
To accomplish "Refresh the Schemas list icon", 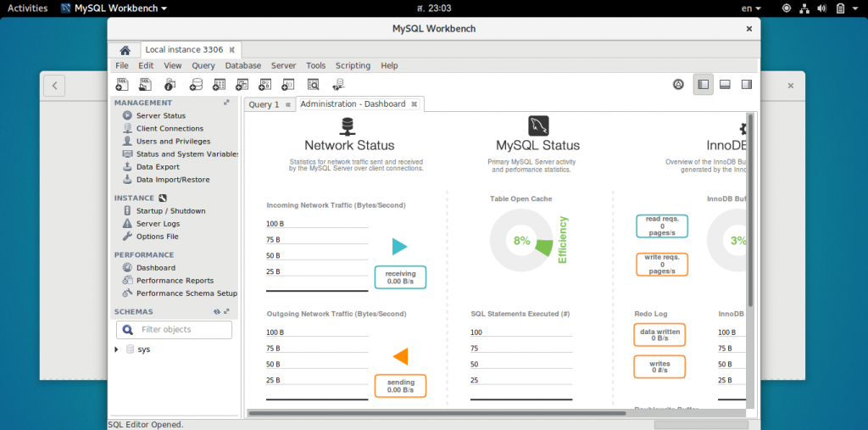I will click(x=217, y=312).
